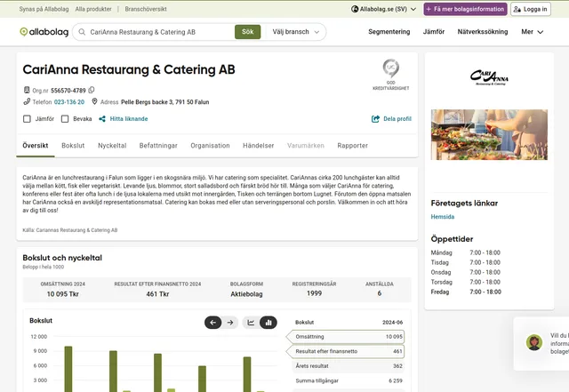The height and width of the screenshot is (392, 569).
Task: Open the Nyckeltal tab
Action: click(112, 146)
